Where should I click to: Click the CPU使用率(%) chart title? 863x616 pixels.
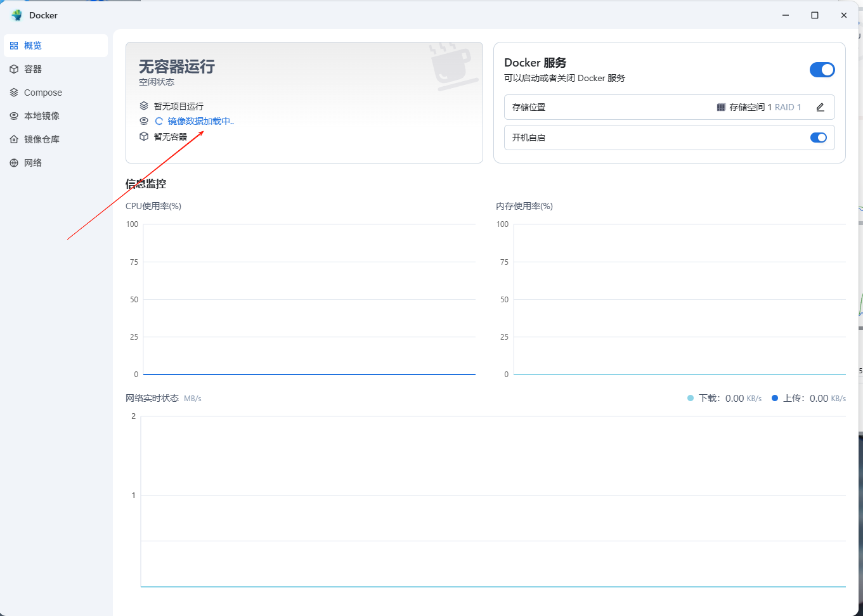tap(153, 206)
